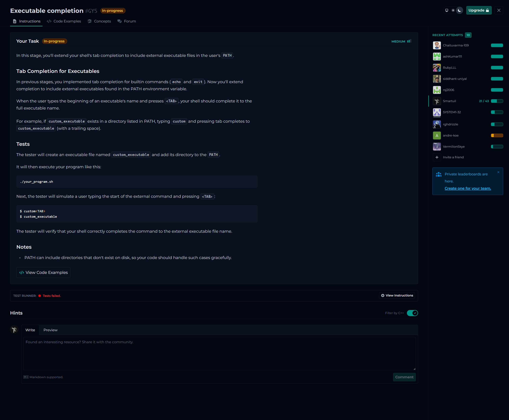509x420 pixels.
Task: Click the View Code Examples button
Action: coord(44,272)
